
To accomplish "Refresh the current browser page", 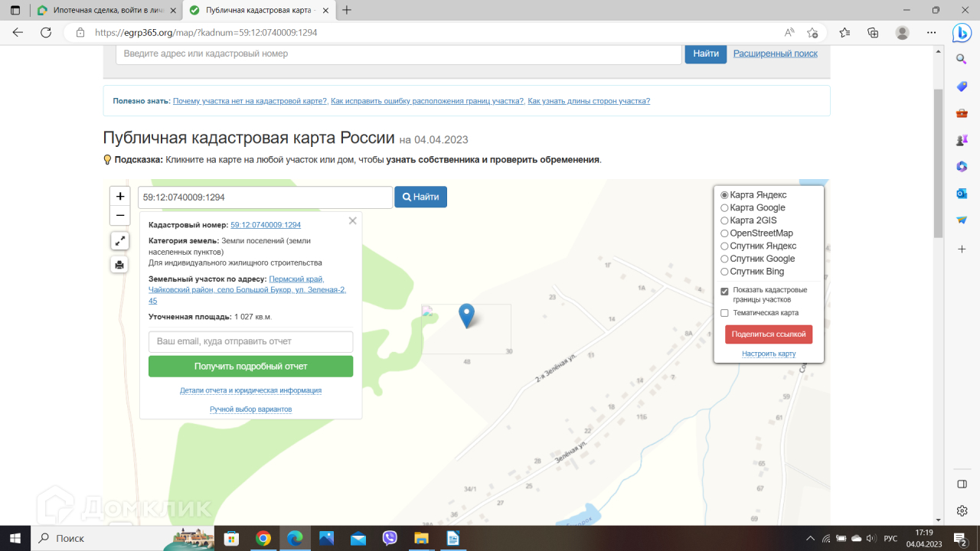I will (46, 33).
